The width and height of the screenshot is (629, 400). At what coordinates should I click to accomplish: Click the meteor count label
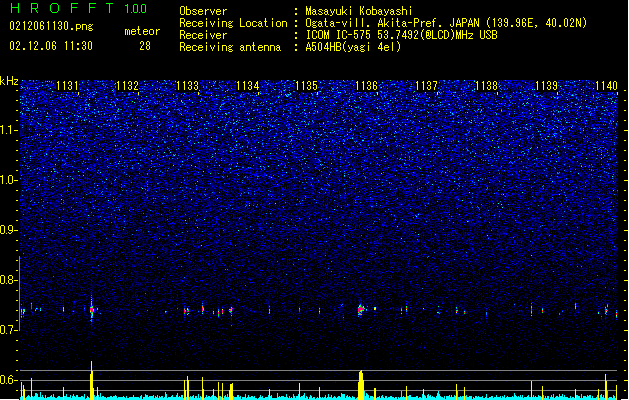click(142, 31)
